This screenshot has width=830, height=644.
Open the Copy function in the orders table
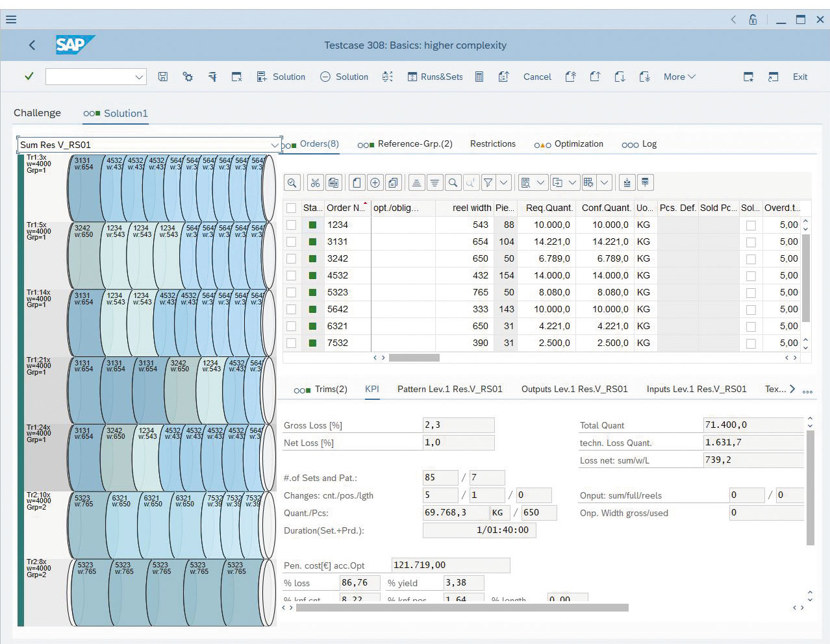click(334, 182)
